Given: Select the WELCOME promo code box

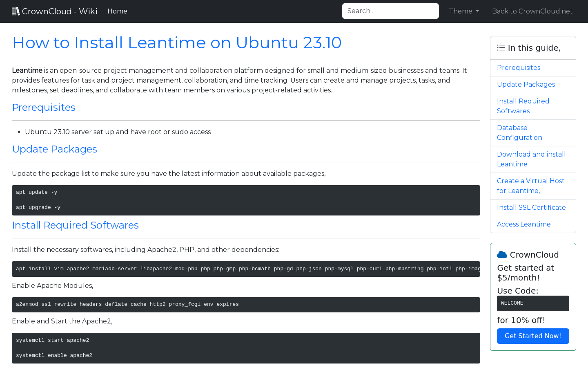Looking at the screenshot, I should click(x=533, y=303).
